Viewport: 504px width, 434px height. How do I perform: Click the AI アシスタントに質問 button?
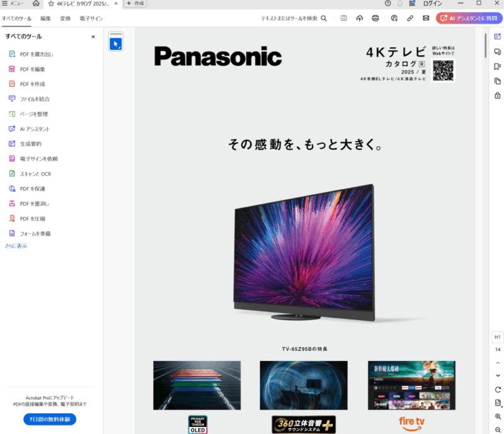pos(469,18)
